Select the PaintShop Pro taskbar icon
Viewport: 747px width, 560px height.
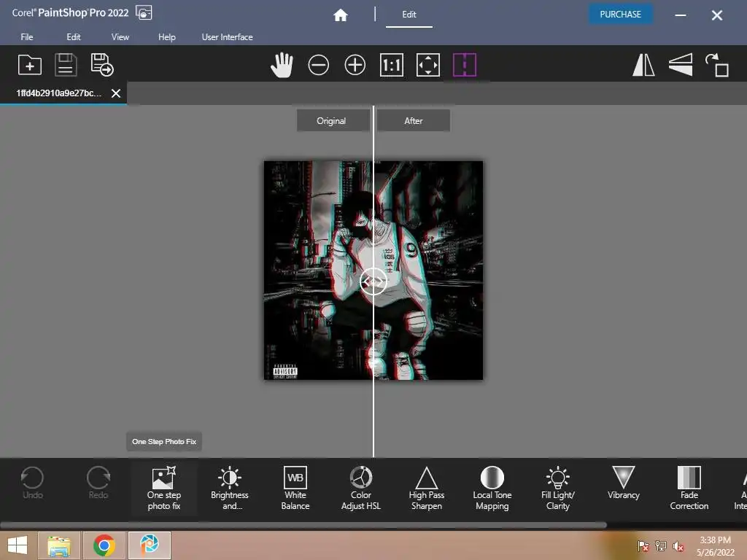(149, 545)
